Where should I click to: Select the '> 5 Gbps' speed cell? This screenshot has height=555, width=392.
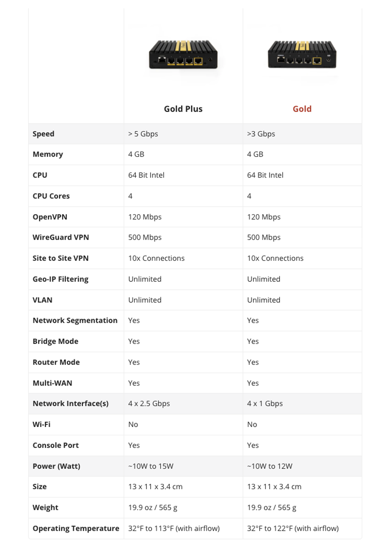coord(143,134)
